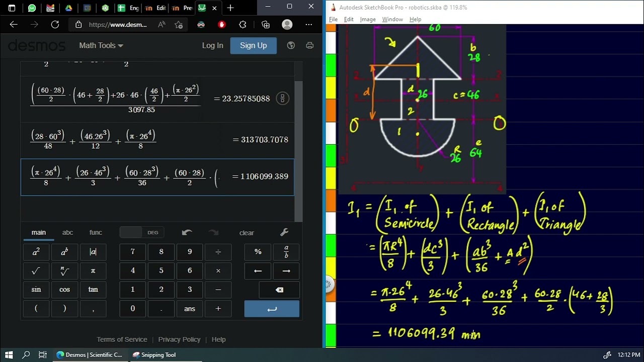Click the Desmos redo arrow icon
This screenshot has width=644, height=362.
point(213,232)
